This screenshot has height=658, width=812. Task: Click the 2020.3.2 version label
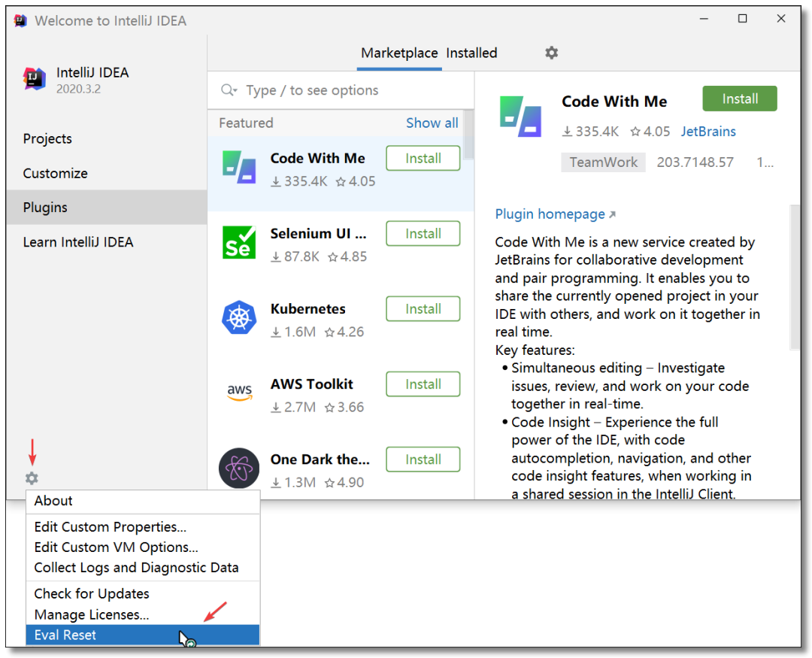point(79,89)
